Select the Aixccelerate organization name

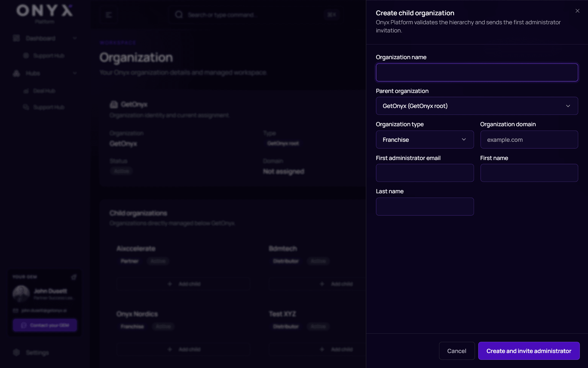coord(136,249)
